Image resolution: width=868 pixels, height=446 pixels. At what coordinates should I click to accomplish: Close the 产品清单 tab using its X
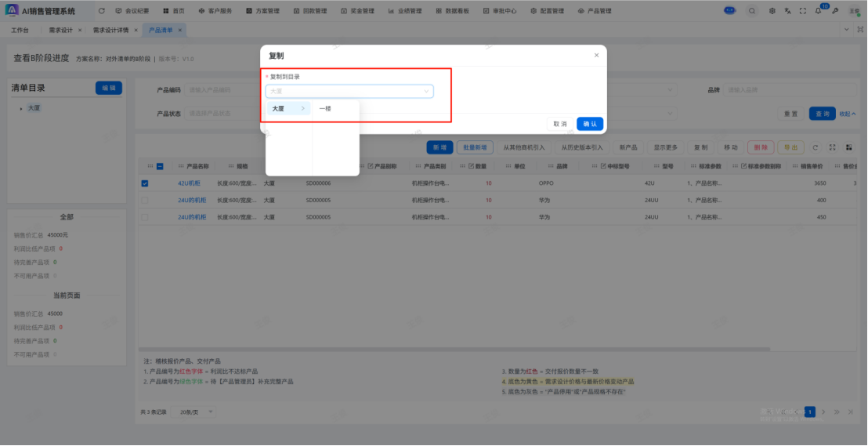coord(180,30)
